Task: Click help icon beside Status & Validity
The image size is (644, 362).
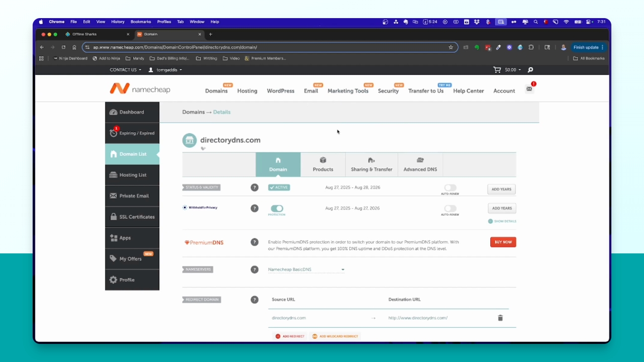Action: 255,188
